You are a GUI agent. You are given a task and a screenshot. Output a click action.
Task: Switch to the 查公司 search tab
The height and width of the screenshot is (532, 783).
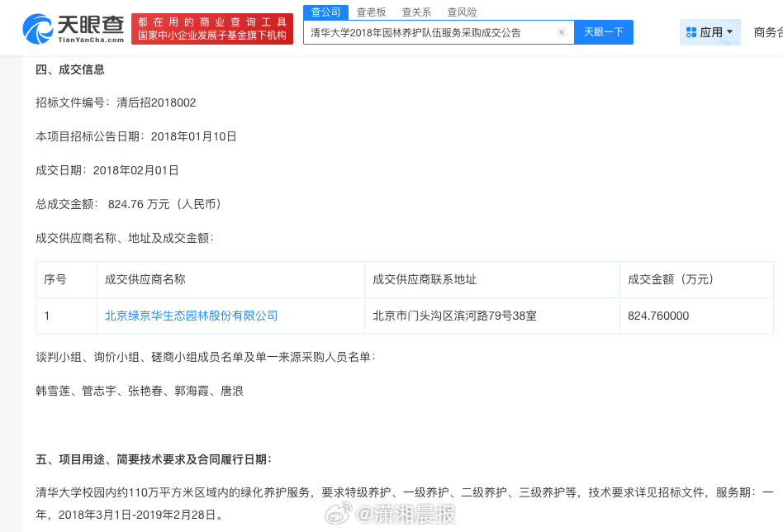click(325, 12)
